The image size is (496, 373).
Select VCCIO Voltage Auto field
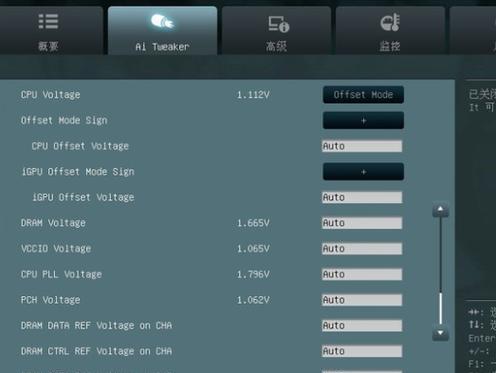click(x=362, y=249)
